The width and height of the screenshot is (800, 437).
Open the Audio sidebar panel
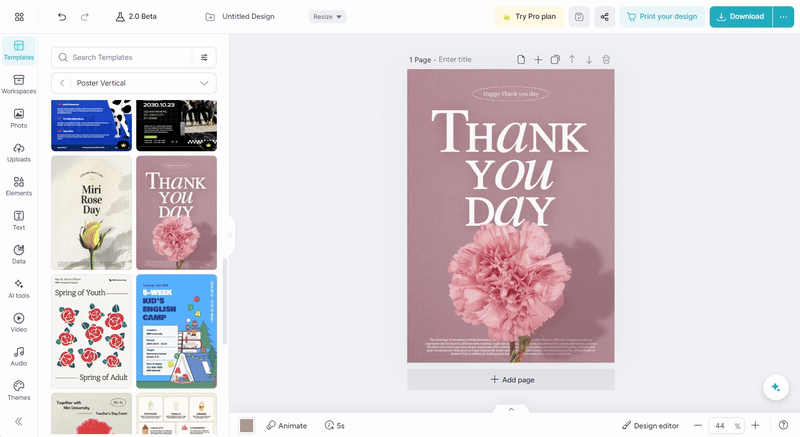click(19, 356)
